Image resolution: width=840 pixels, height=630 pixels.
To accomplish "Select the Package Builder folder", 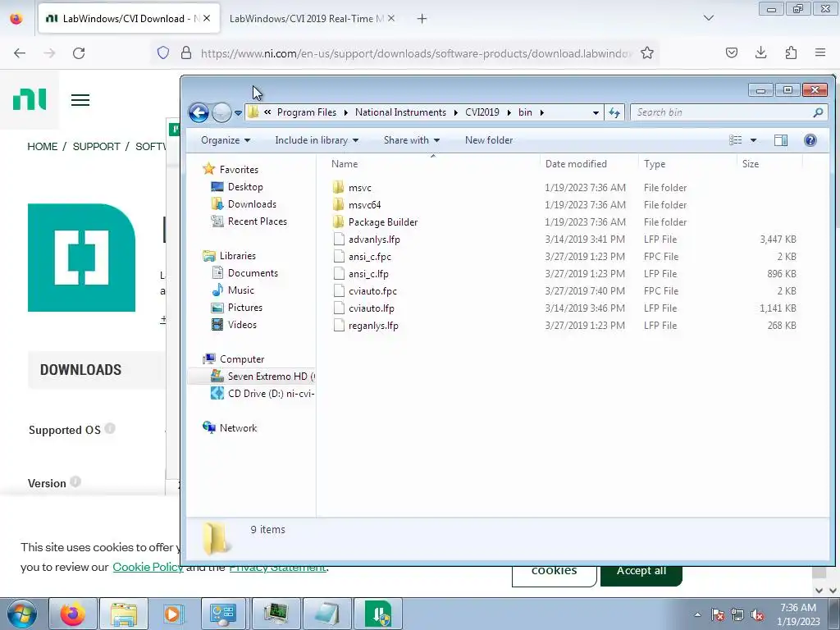I will click(382, 222).
